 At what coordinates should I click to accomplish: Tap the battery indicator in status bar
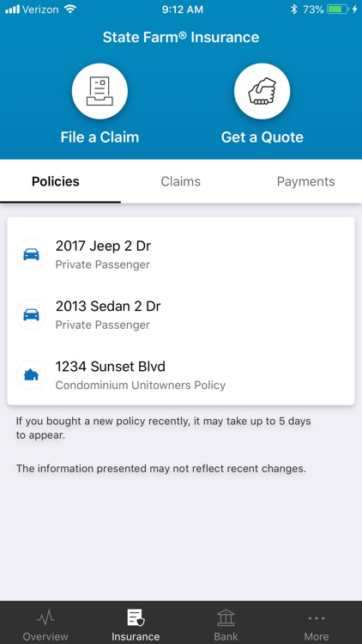point(338,9)
